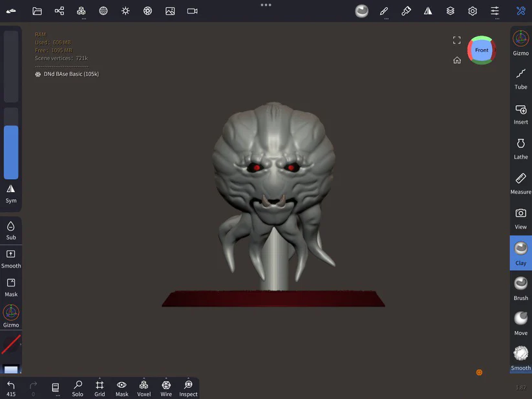
Task: Open the alpha swatch below red stroke
Action: tap(11, 369)
